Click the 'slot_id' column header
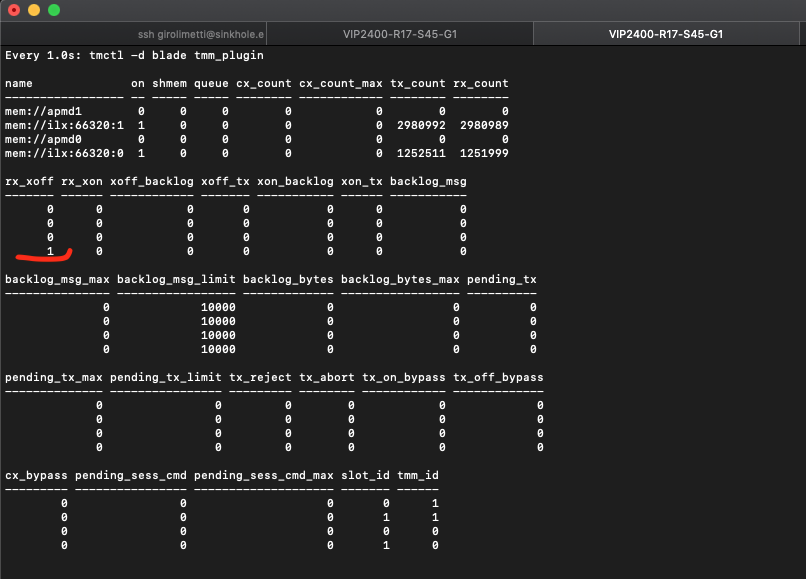This screenshot has width=806, height=579. click(365, 476)
